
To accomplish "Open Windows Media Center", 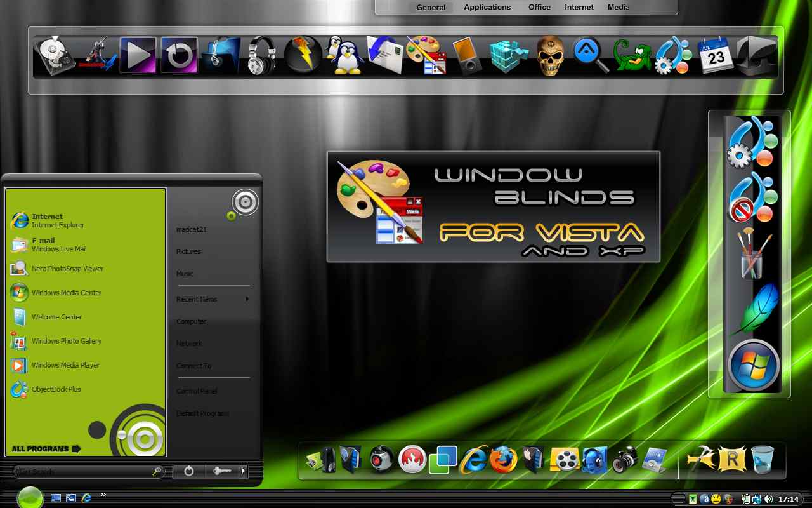I will [86, 293].
